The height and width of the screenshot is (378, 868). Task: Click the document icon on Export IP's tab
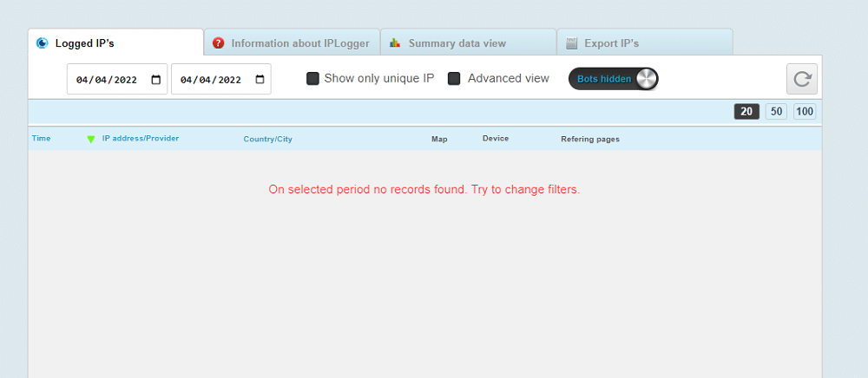(572, 43)
